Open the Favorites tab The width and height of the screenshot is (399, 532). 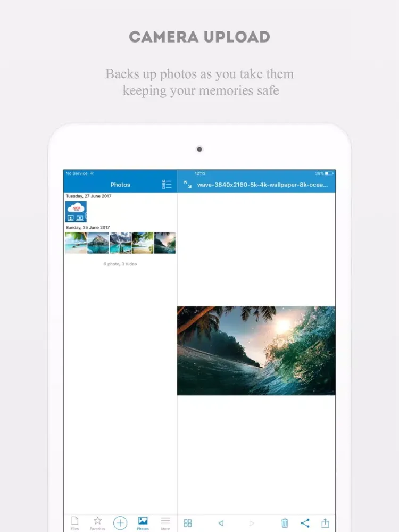[97, 523]
